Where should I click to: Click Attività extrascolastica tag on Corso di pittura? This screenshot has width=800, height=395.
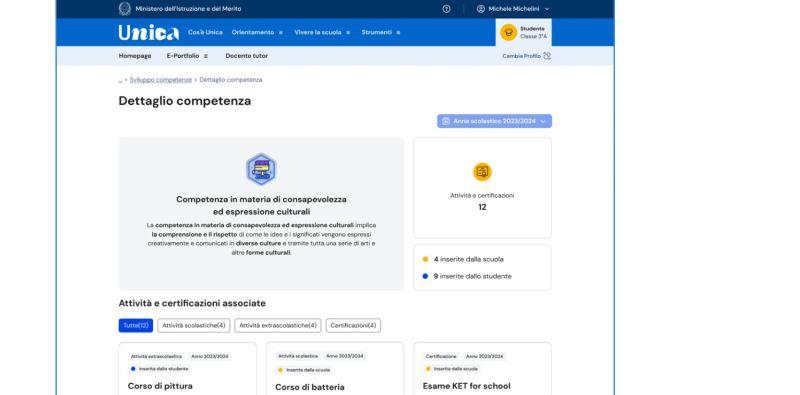click(156, 357)
